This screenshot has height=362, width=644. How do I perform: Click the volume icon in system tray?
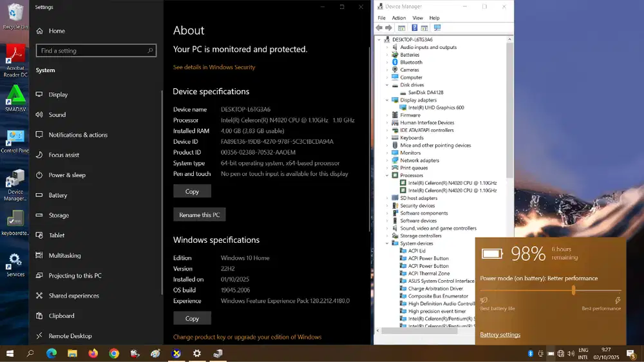pyautogui.click(x=572, y=354)
